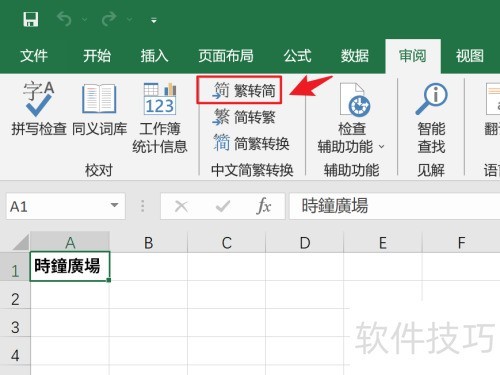Select column F header

[x=461, y=242]
